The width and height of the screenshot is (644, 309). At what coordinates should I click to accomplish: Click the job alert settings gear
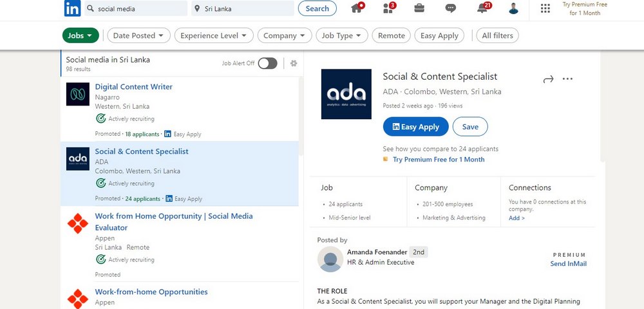[x=294, y=63]
